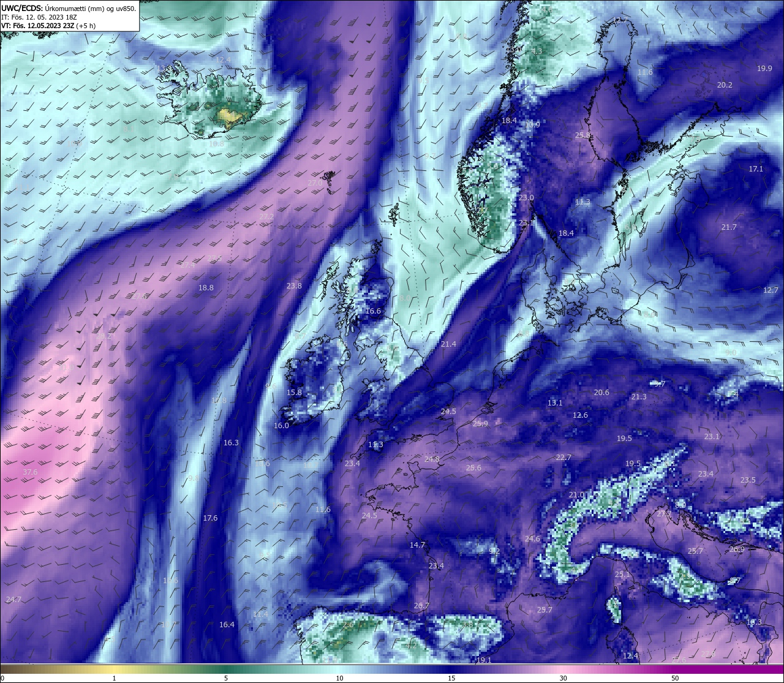Click the 13.1 value label
The image size is (784, 683).
[x=555, y=402]
